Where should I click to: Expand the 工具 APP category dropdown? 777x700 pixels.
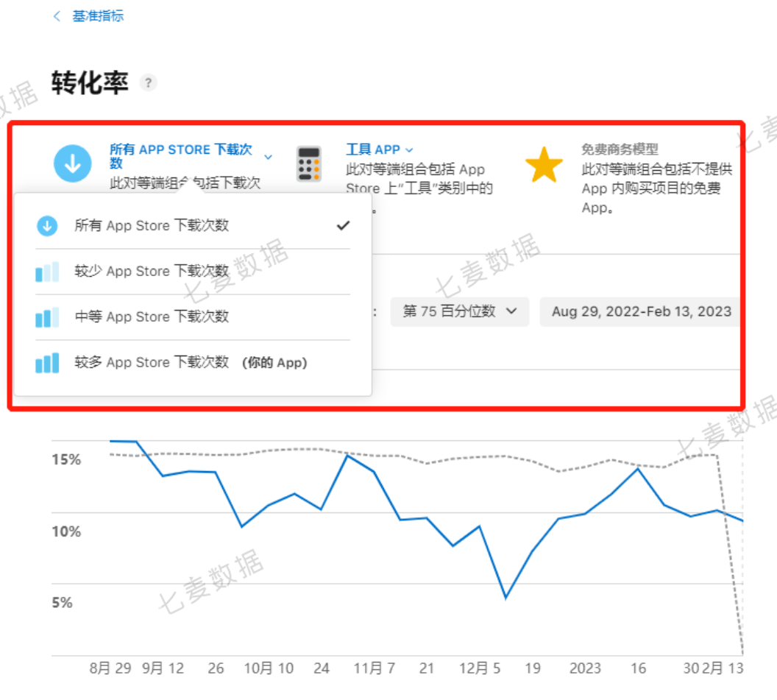[x=379, y=149]
